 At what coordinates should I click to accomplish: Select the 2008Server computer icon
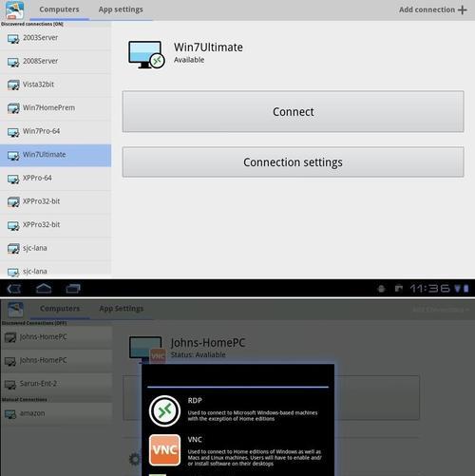[x=13, y=62]
